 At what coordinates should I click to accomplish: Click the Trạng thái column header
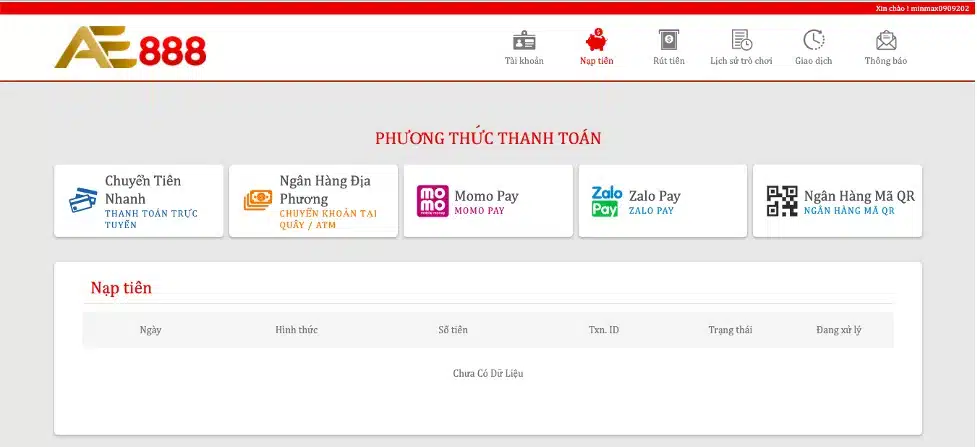click(x=730, y=330)
